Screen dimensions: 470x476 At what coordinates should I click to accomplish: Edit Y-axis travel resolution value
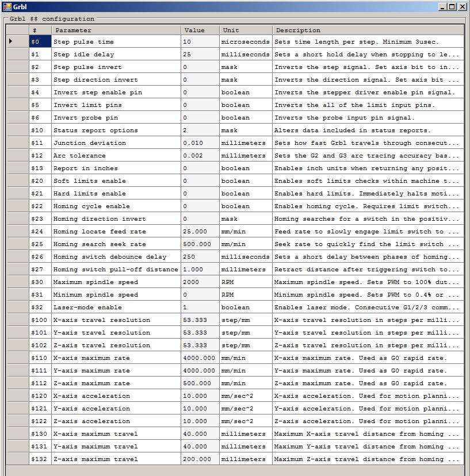(x=201, y=333)
